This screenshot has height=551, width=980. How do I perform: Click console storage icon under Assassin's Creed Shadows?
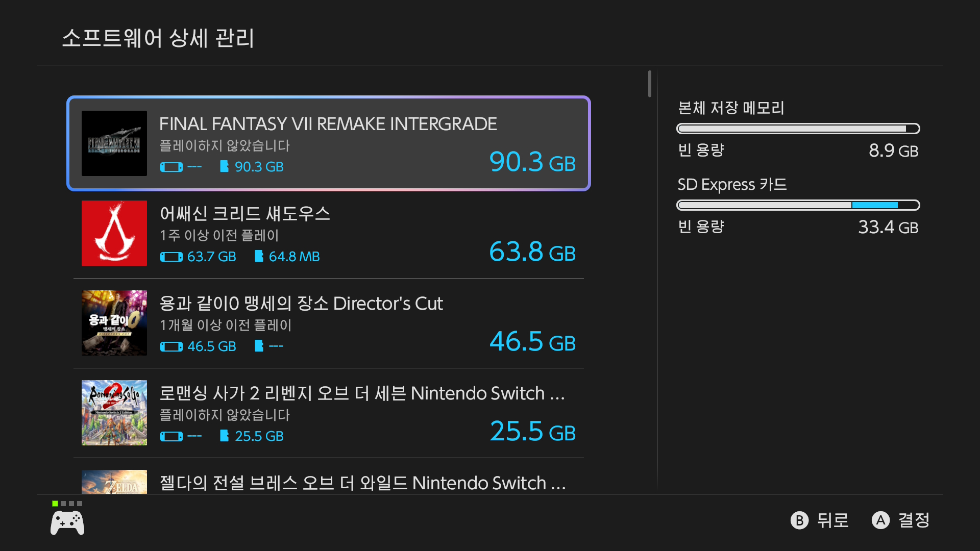pos(171,257)
